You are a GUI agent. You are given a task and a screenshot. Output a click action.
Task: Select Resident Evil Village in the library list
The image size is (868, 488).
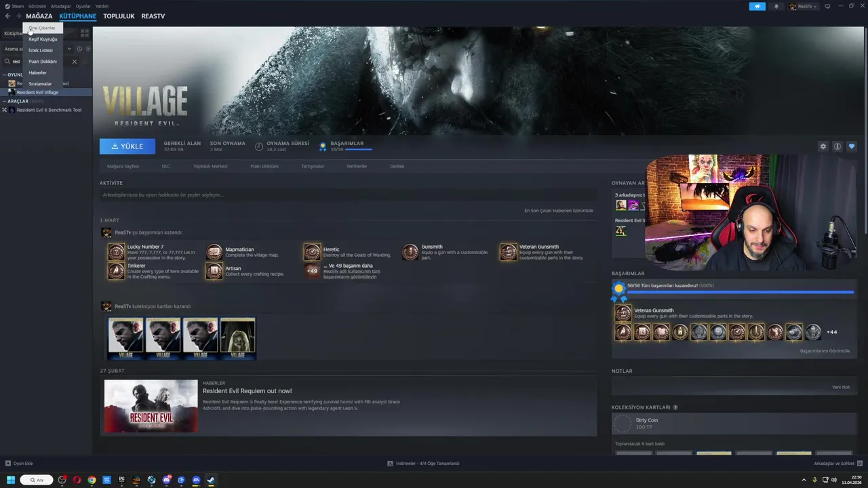tap(46, 92)
